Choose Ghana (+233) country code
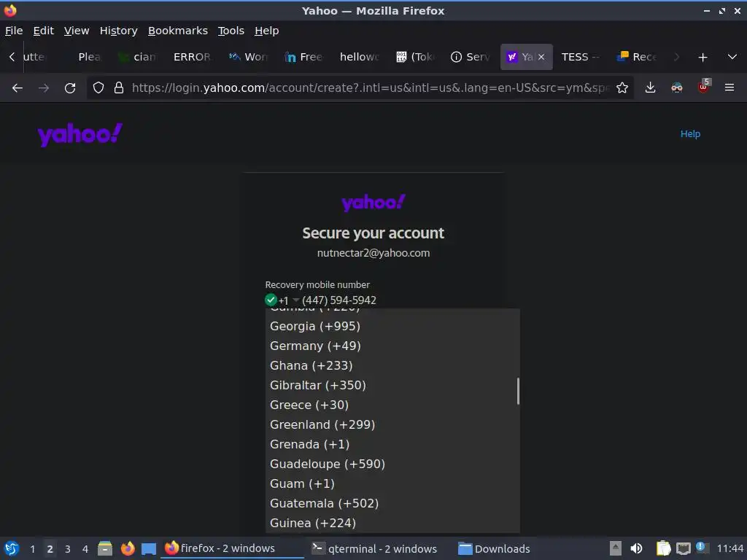Viewport: 747px width, 560px height. (x=392, y=365)
